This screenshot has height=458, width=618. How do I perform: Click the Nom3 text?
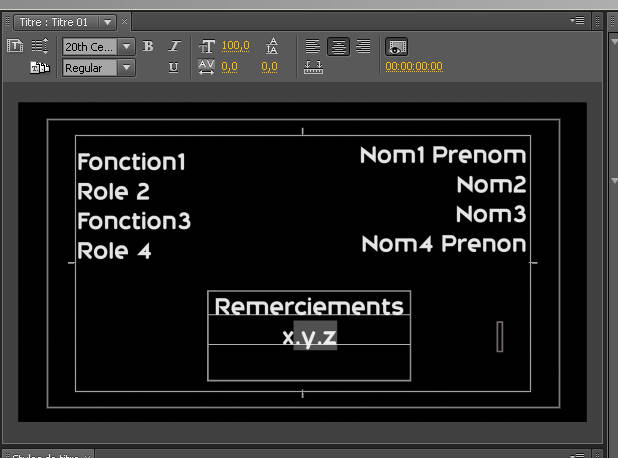(x=491, y=214)
